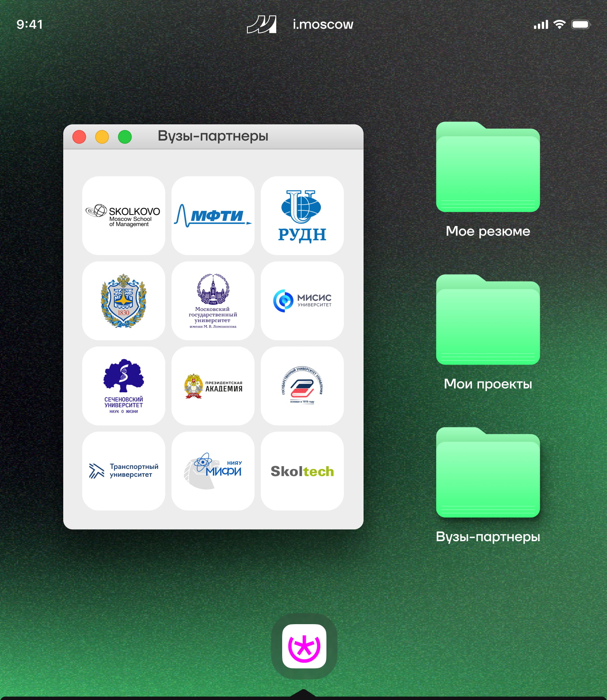Select the Lomonosov Moscow State University logo
The width and height of the screenshot is (607, 700).
pyautogui.click(x=213, y=301)
